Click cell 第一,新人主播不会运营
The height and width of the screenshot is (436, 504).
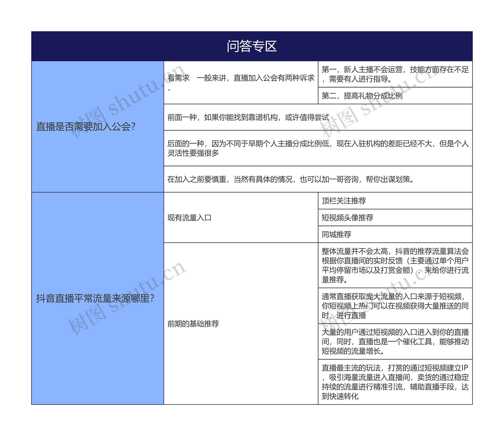click(395, 74)
